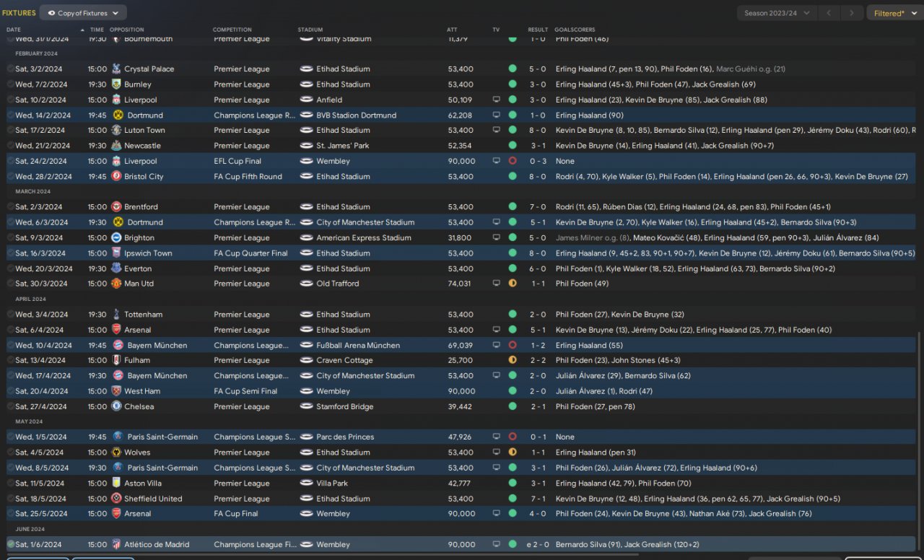Open the Season 2023/24 dropdown
The width and height of the screenshot is (924, 560).
(x=777, y=13)
